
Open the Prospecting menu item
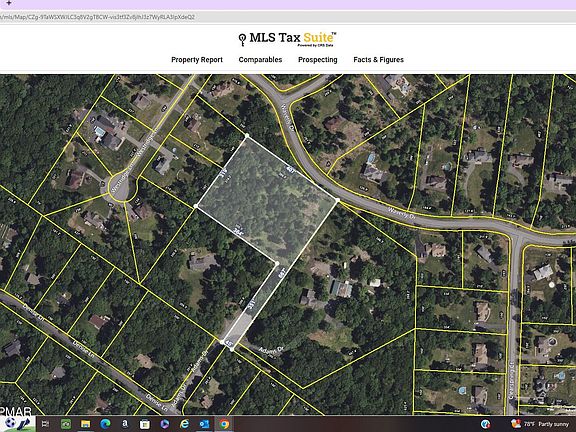tap(317, 60)
